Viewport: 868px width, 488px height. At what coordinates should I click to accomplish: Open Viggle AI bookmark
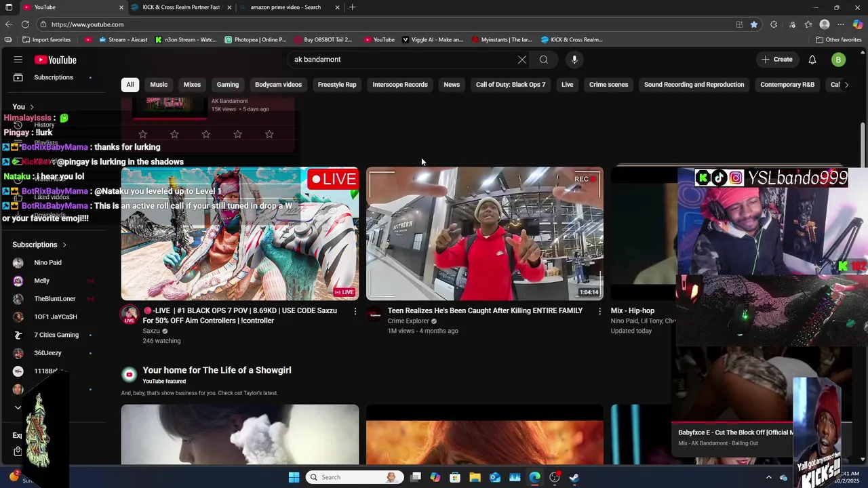433,40
